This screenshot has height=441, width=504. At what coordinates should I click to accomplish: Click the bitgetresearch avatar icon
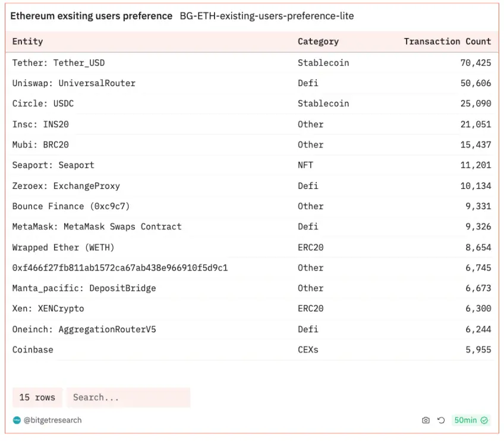[17, 420]
